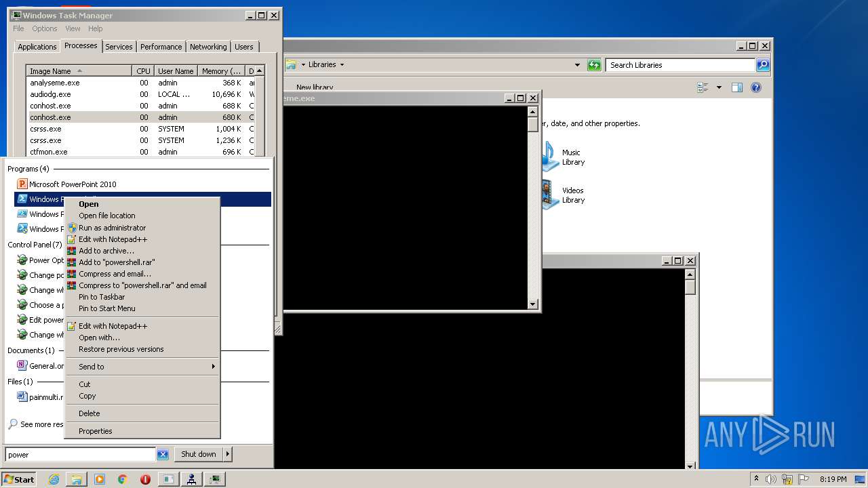Expand the Shut down options arrow

click(228, 455)
